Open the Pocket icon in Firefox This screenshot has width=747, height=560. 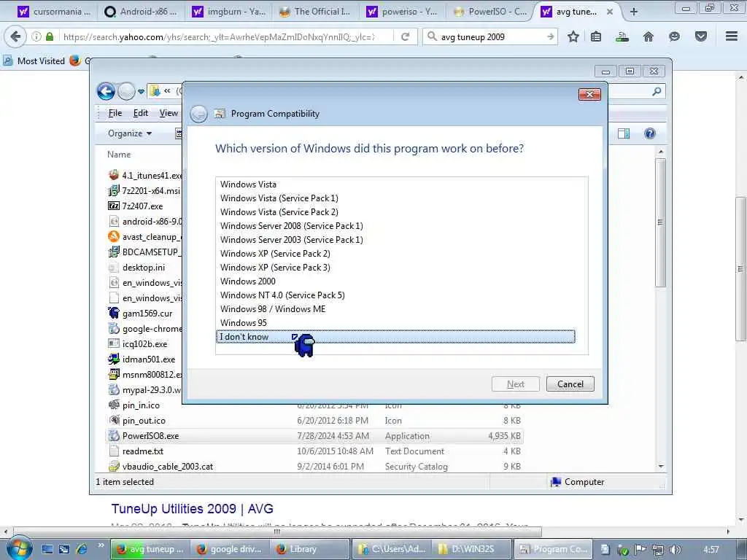tap(701, 36)
